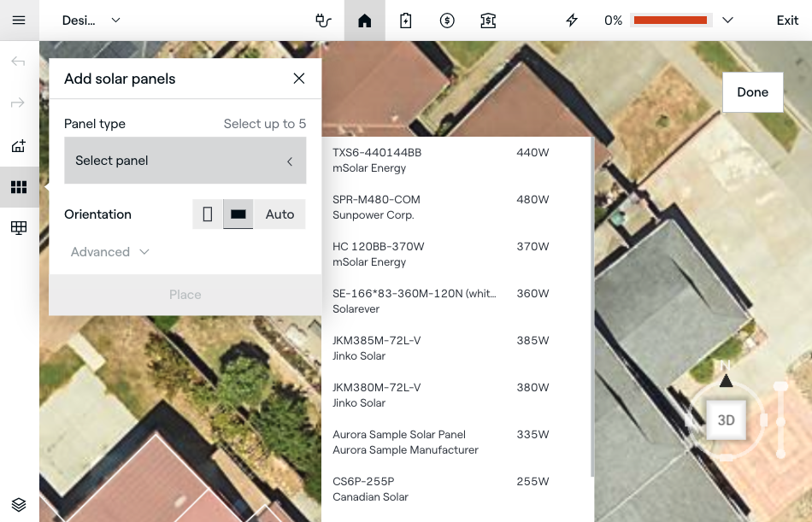Open the financing bank icon
This screenshot has width=812, height=522.
(488, 21)
